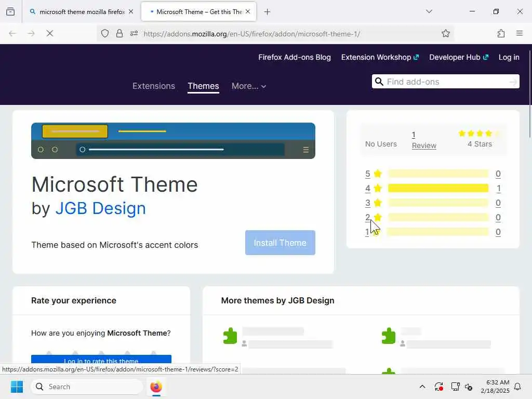The image size is (532, 399).
Task: Close the microsoft theme mozilla firefox tab
Action: pos(131,11)
